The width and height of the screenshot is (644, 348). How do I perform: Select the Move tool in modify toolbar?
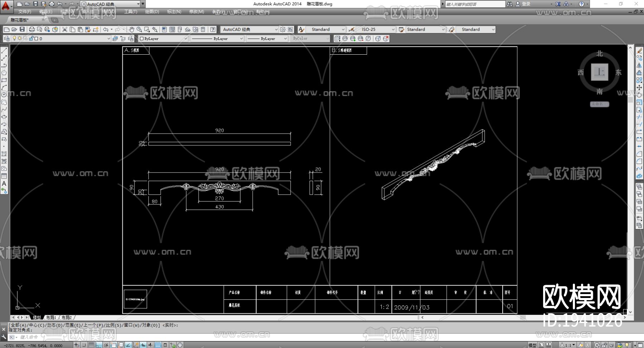coord(639,88)
